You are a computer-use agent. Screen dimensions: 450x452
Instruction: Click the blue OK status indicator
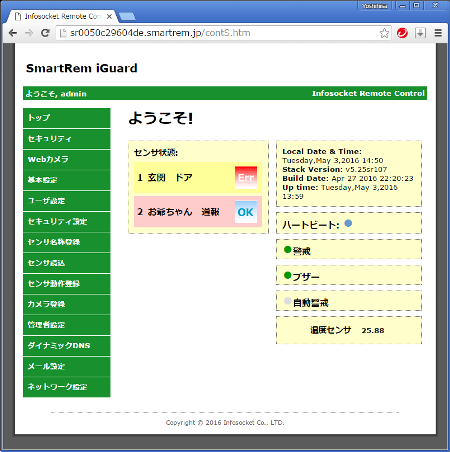click(246, 212)
